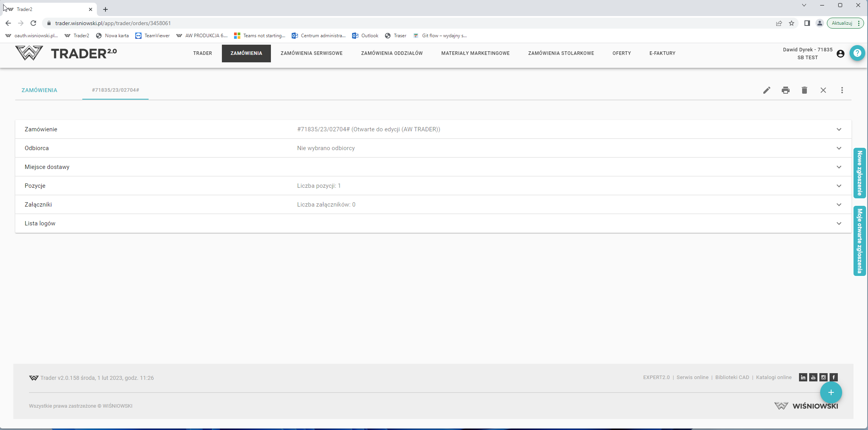Close the order with X icon
The image size is (868, 430).
[823, 90]
